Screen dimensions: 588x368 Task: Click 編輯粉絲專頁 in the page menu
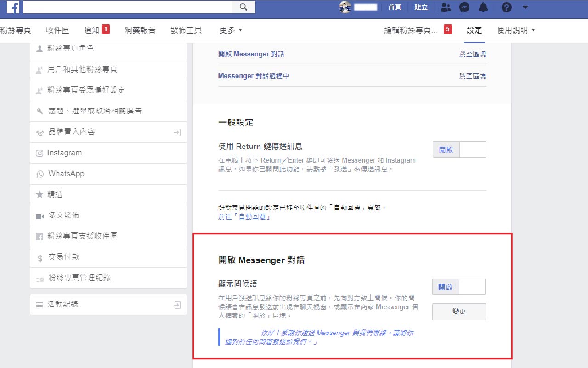pos(411,30)
